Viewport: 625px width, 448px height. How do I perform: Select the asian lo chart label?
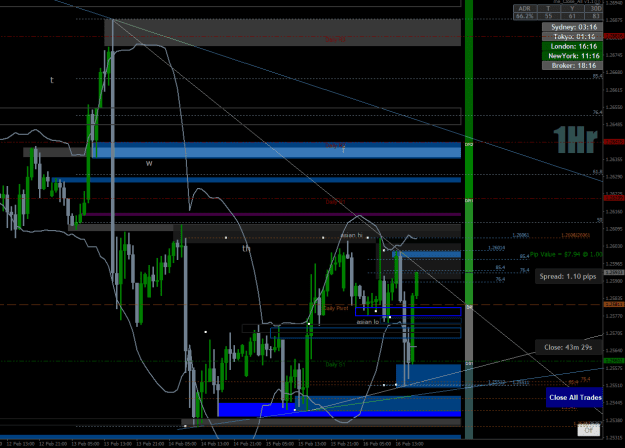tap(368, 322)
